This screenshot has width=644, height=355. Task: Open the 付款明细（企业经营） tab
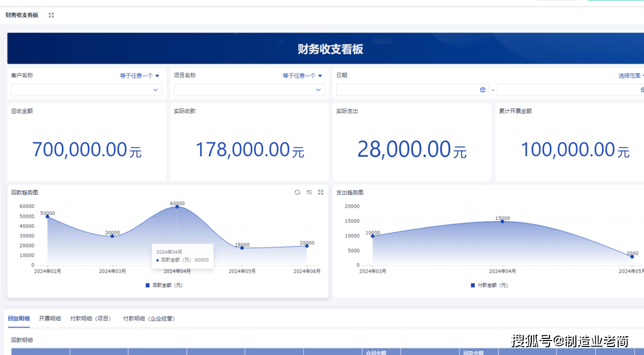pyautogui.click(x=149, y=318)
